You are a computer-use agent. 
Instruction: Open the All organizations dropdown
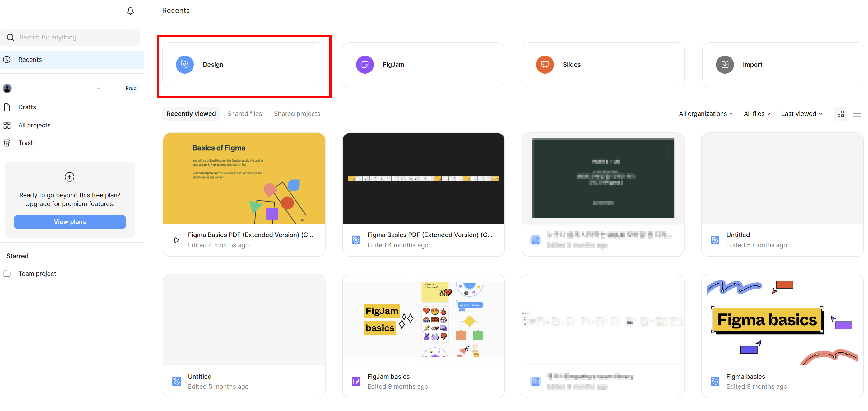pyautogui.click(x=706, y=114)
